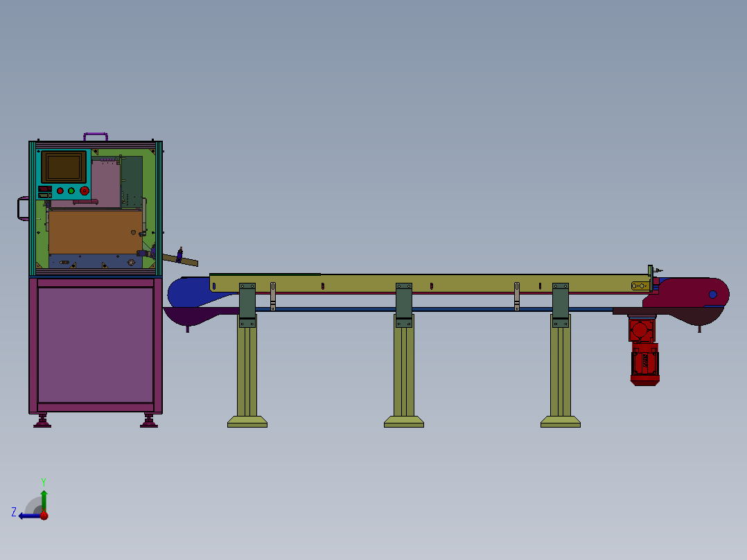
Task: Select the maroon end cover near the motor
Action: (686, 292)
